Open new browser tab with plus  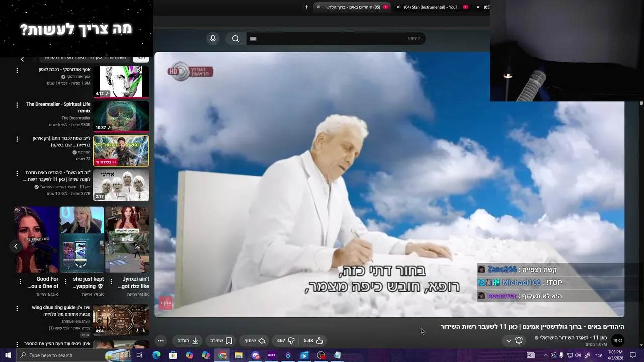(x=306, y=7)
